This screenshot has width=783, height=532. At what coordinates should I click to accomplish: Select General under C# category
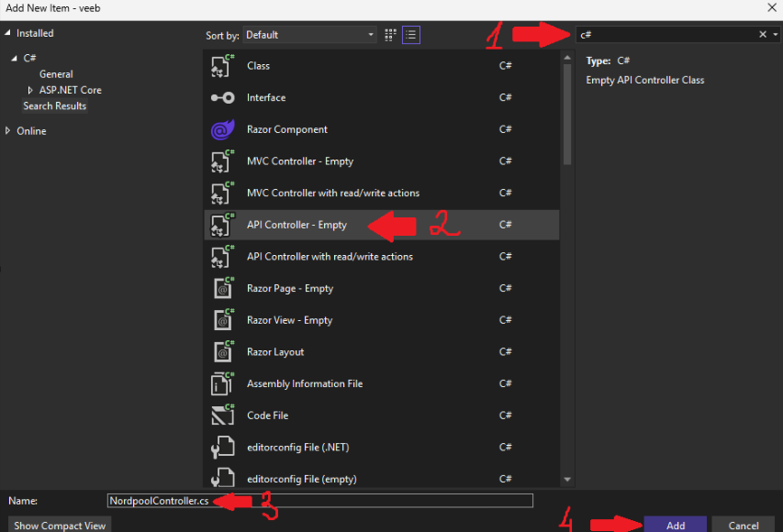(x=56, y=74)
